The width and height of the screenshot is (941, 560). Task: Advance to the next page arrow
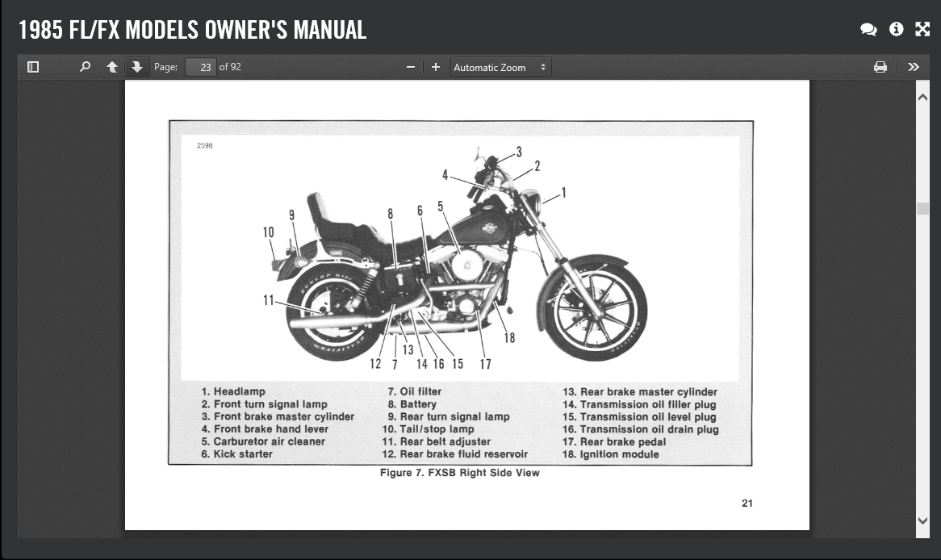[x=136, y=67]
